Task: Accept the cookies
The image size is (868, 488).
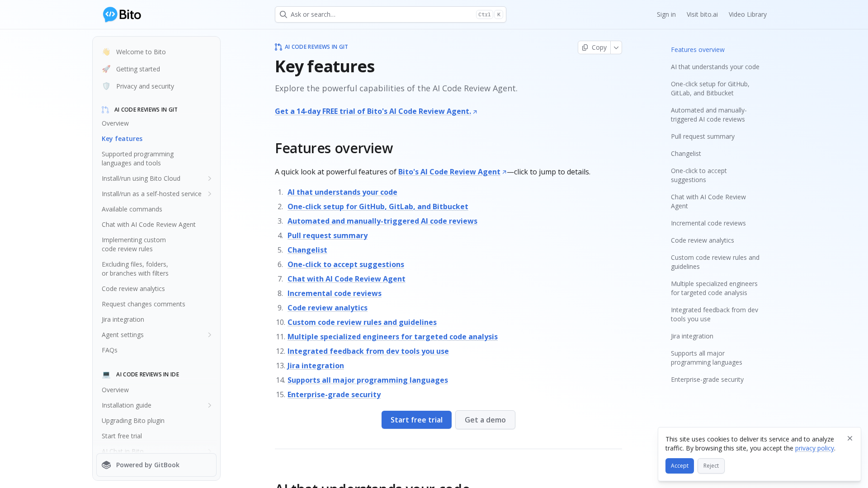Action: point(679,466)
